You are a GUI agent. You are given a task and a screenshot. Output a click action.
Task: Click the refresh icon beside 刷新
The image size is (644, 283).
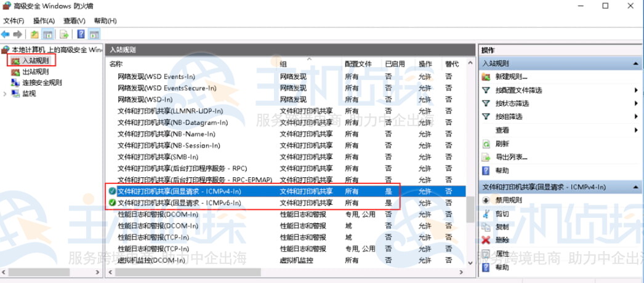pos(486,144)
